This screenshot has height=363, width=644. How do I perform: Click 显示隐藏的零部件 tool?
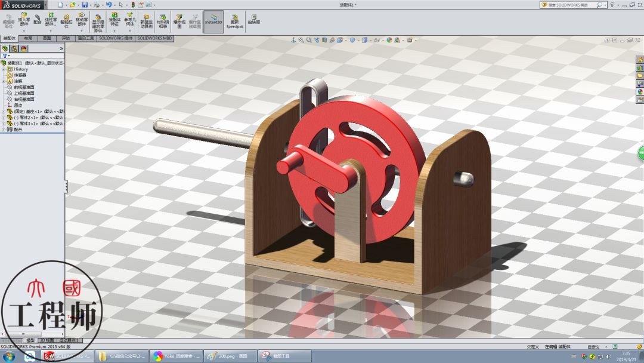pyautogui.click(x=98, y=23)
